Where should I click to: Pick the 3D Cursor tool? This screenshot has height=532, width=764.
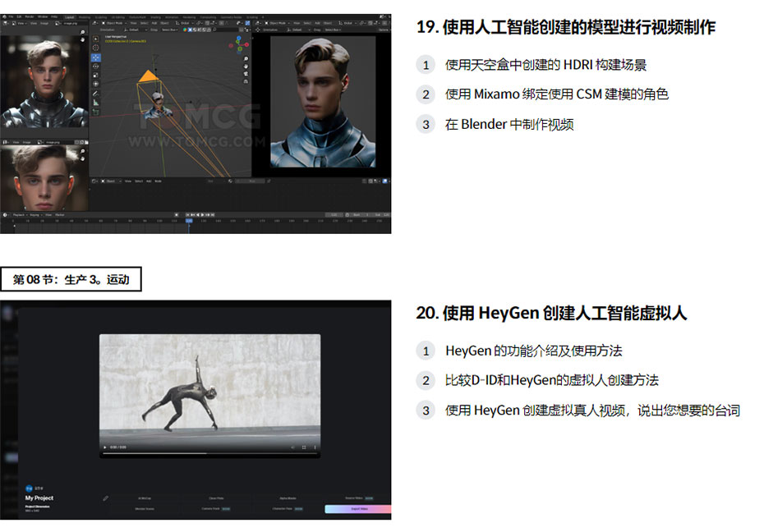(x=96, y=48)
